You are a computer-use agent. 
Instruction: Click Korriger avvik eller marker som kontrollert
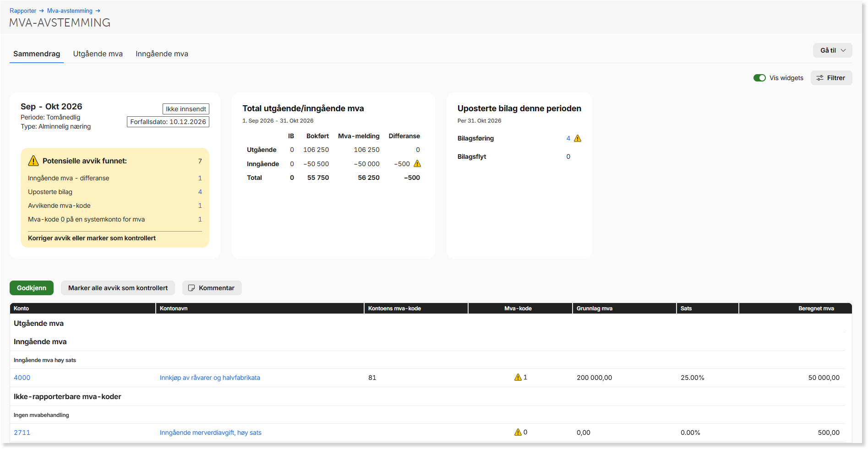tap(92, 238)
